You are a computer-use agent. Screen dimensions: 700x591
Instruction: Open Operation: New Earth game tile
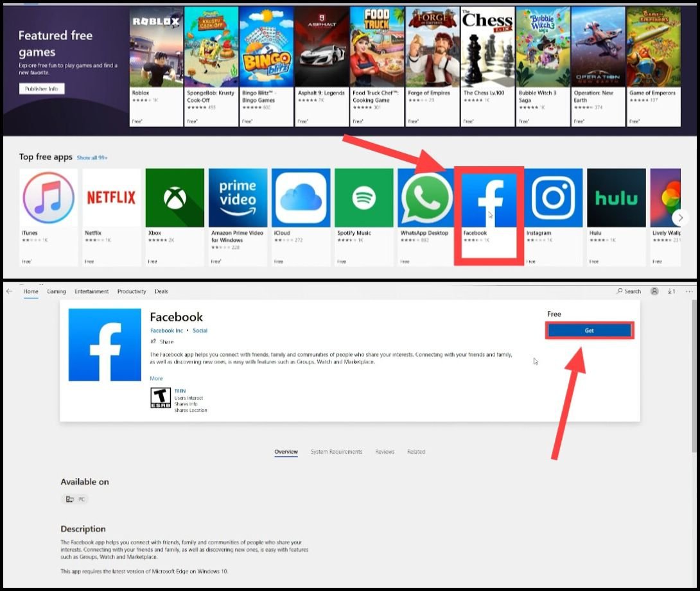(x=599, y=67)
